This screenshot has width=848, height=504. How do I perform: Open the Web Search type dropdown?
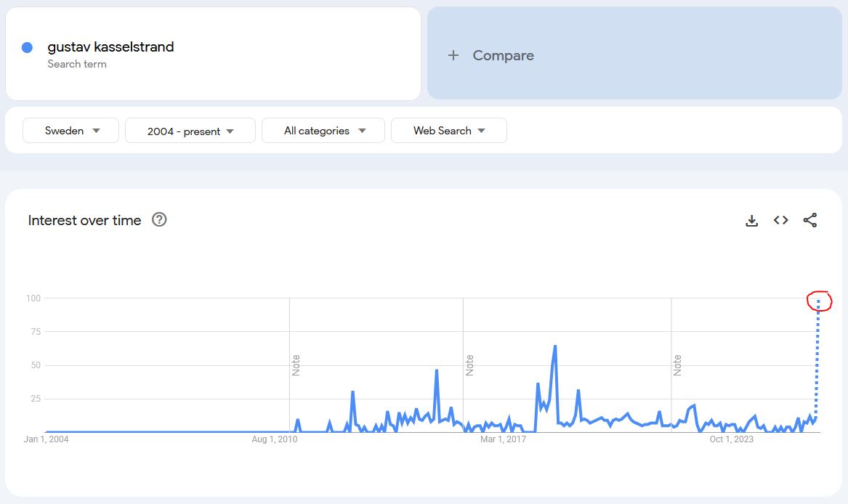point(449,130)
